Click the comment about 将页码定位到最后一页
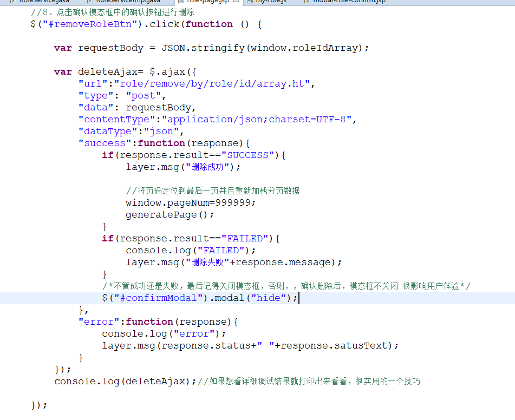This screenshot has width=515, height=420. tap(212, 191)
